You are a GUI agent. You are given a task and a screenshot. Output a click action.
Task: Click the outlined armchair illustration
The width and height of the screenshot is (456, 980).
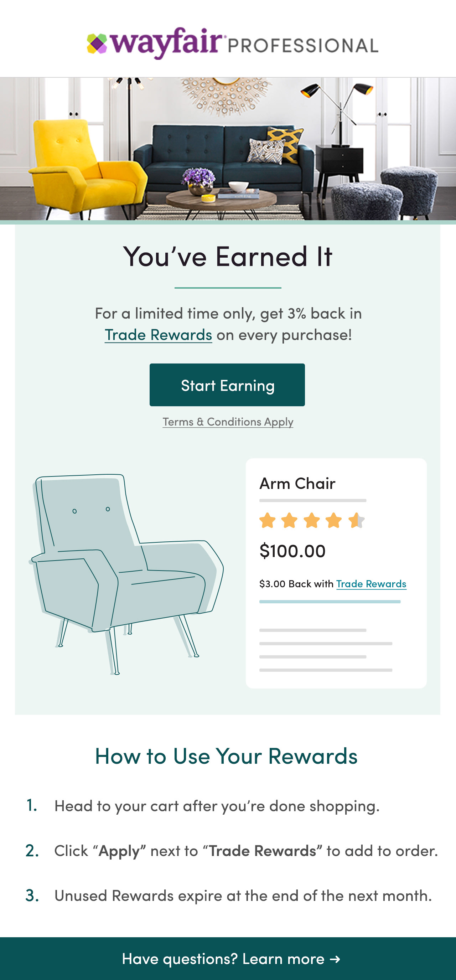(x=125, y=571)
